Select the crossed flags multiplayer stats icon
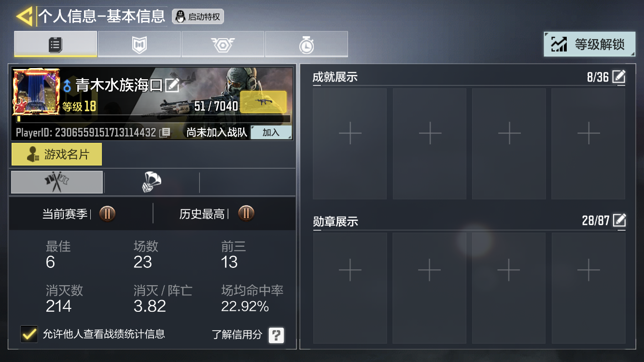The height and width of the screenshot is (362, 644). tap(57, 182)
